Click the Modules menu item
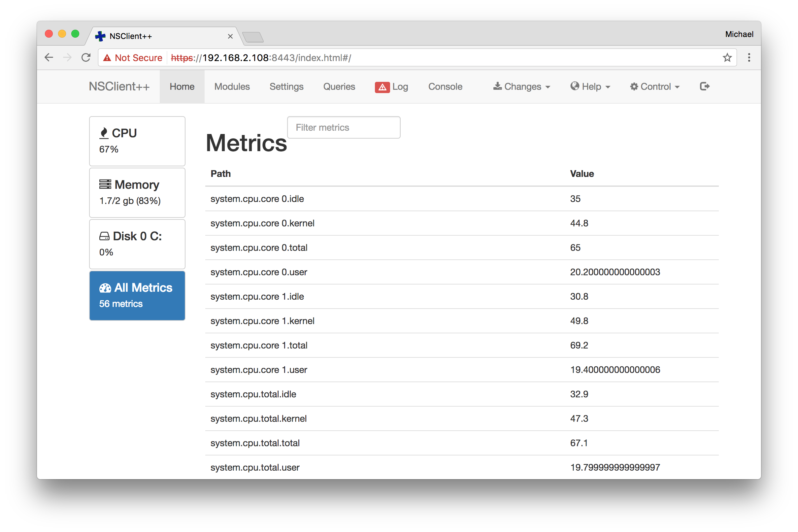 pos(232,86)
